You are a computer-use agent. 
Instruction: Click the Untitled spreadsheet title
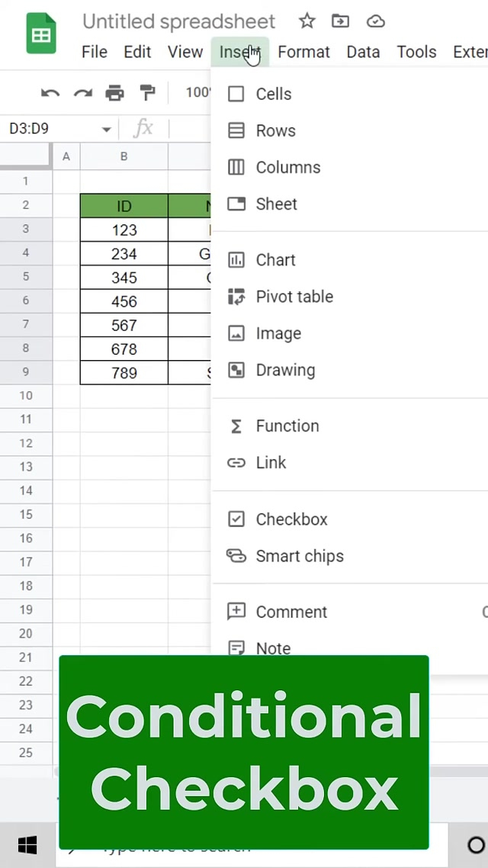(x=178, y=21)
